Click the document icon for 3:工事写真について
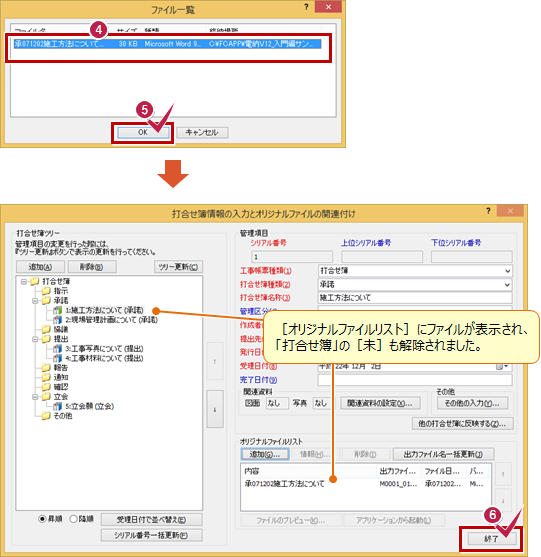This screenshot has height=557, width=541. coord(58,349)
